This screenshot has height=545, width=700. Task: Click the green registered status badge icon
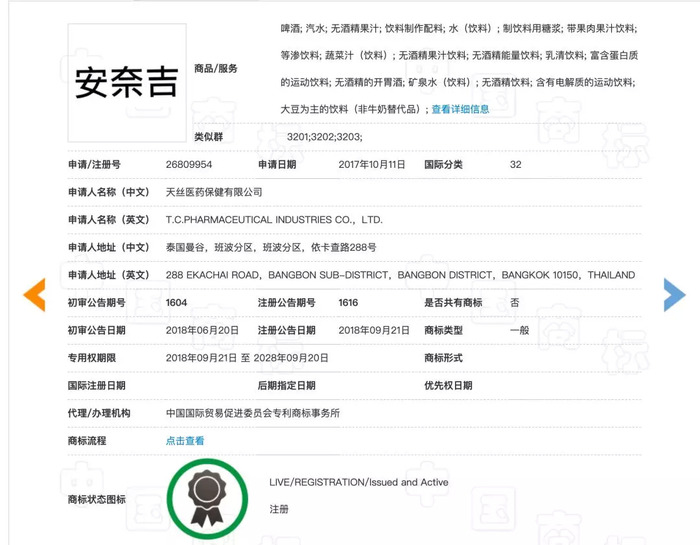pyautogui.click(x=207, y=499)
